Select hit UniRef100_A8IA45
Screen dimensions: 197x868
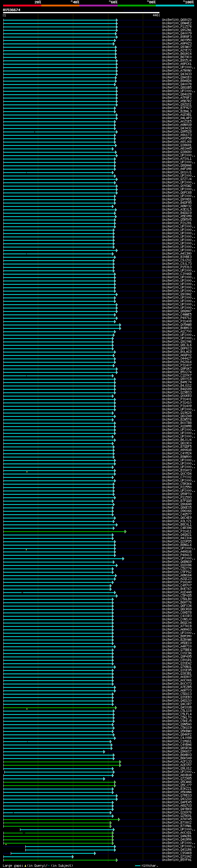[177, 149]
